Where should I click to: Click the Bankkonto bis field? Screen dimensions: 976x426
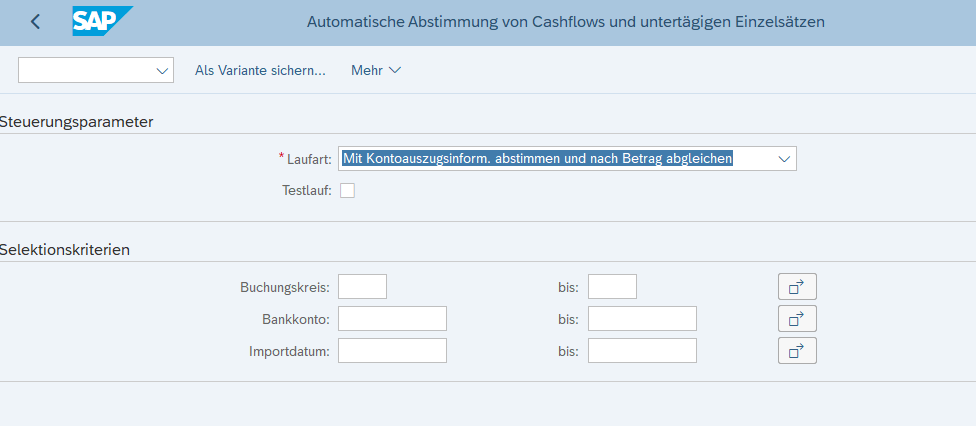[642, 319]
